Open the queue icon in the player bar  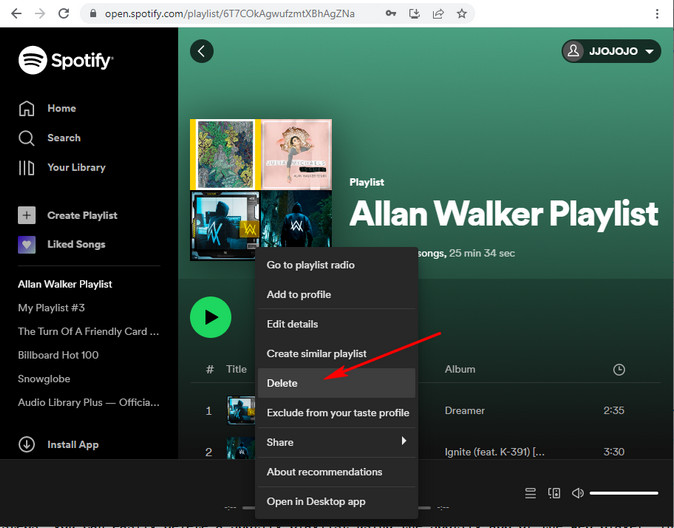pos(530,493)
